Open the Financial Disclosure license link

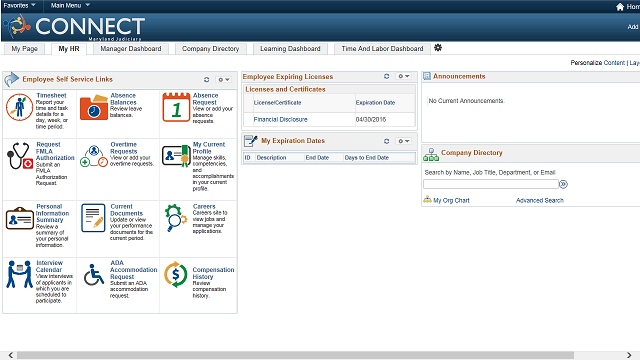coord(280,120)
